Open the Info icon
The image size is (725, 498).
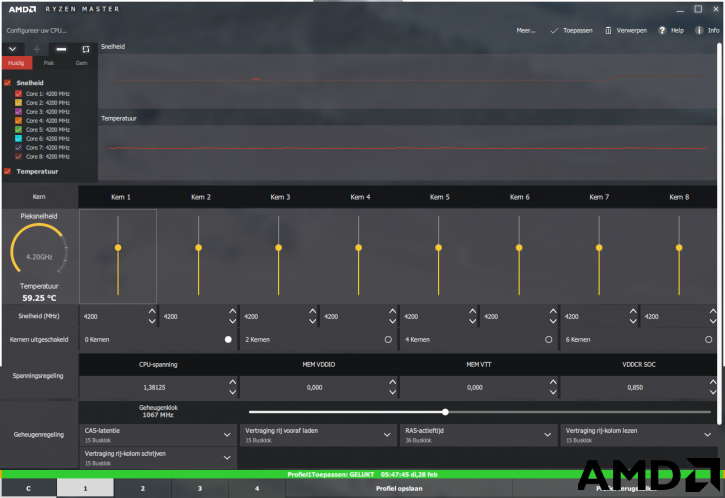point(699,31)
